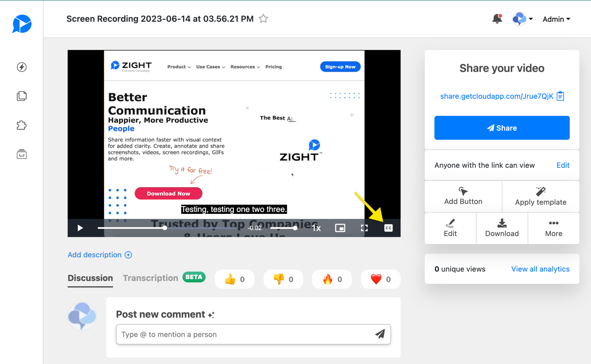Select the Discussion tab

90,278
